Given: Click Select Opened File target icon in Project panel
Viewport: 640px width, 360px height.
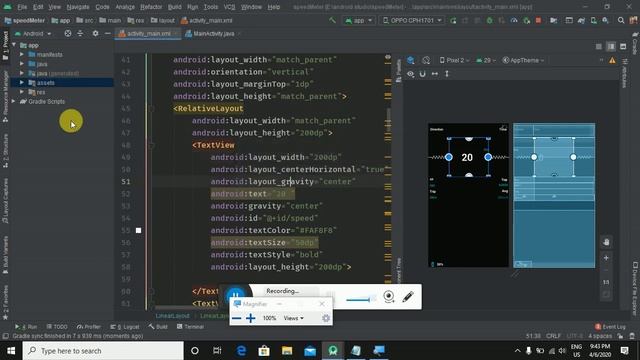Looking at the screenshot, I should point(68,33).
